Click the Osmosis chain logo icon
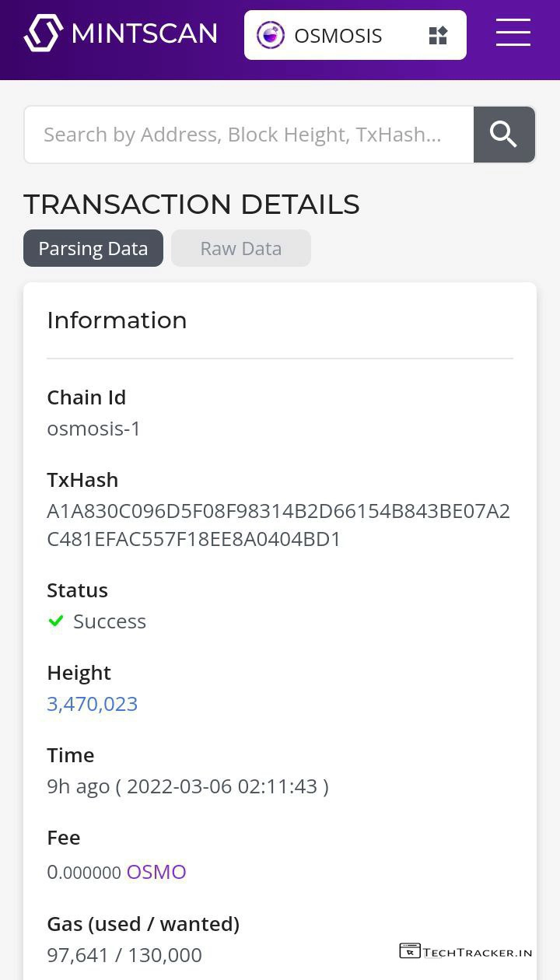 point(271,35)
